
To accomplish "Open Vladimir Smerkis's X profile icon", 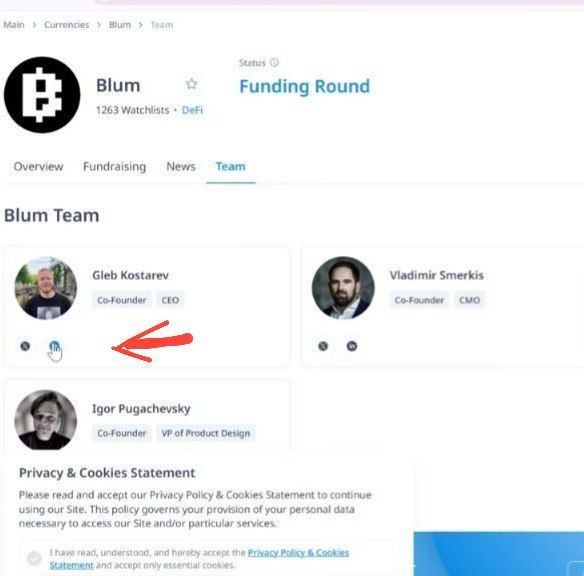I will coord(323,346).
